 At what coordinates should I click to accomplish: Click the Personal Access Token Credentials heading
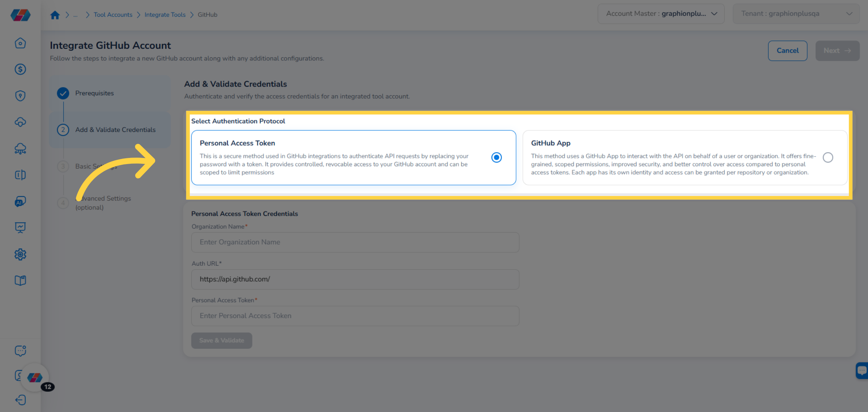pos(244,214)
